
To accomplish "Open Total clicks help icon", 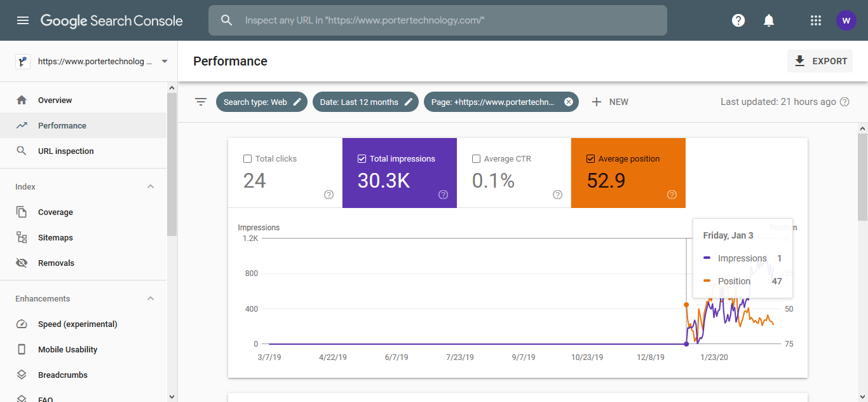I will tap(329, 195).
